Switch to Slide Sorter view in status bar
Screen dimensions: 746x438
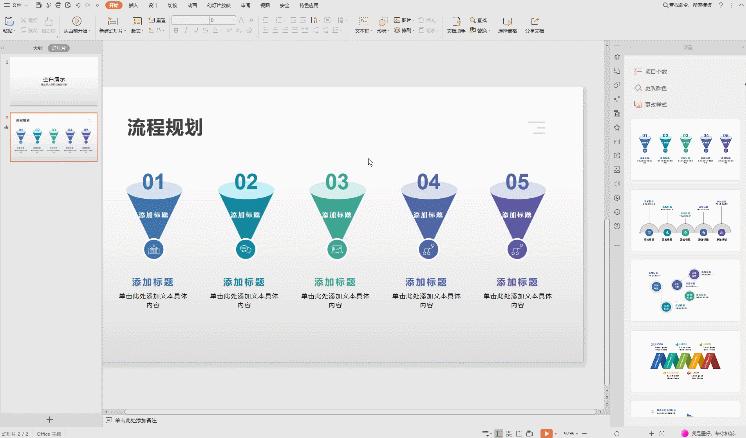coord(509,433)
